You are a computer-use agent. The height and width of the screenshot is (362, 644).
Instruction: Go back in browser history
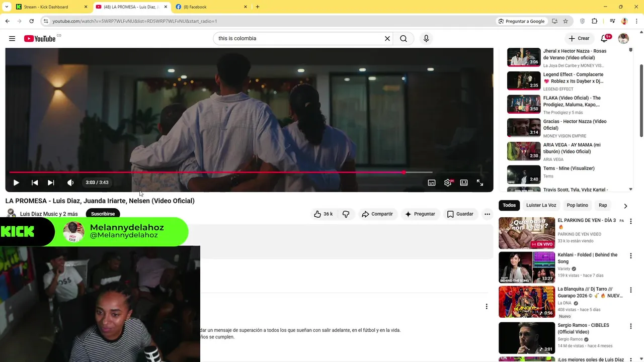point(7,21)
